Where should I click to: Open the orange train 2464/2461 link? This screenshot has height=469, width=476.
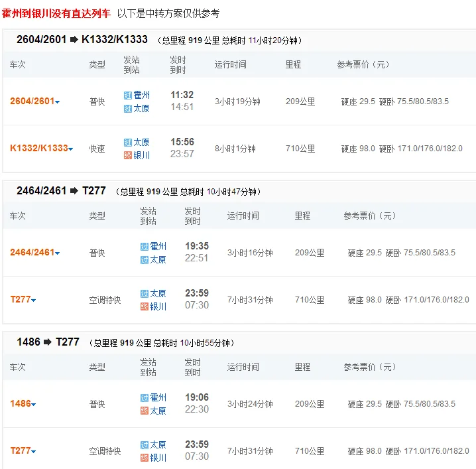(32, 253)
